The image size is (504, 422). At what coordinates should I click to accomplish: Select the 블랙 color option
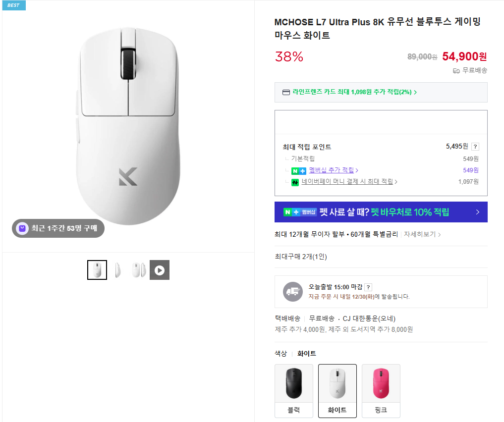tap(294, 391)
